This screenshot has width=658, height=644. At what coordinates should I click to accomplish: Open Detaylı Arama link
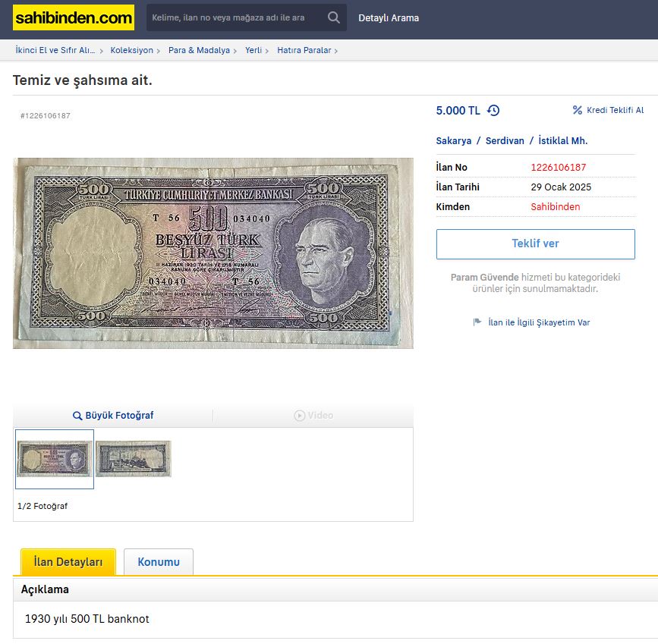[x=389, y=18]
